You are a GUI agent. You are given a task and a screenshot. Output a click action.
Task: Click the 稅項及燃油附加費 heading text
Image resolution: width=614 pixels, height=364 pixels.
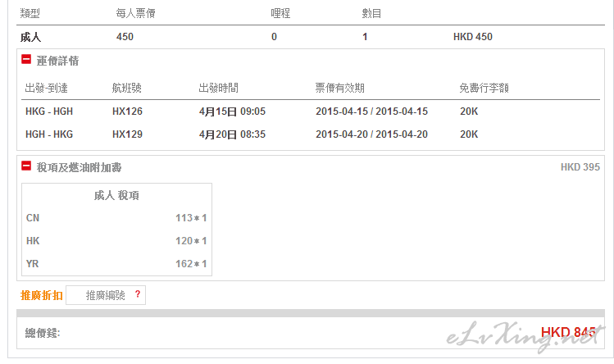[79, 167]
